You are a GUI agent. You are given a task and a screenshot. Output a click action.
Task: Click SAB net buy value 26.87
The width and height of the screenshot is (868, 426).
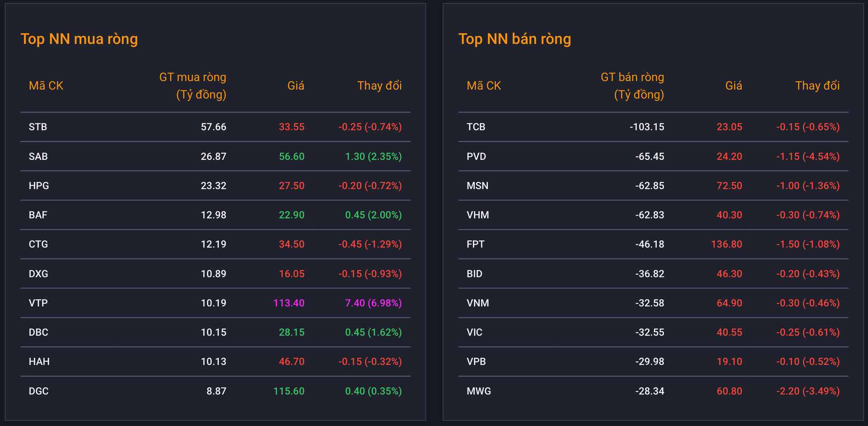pos(213,156)
